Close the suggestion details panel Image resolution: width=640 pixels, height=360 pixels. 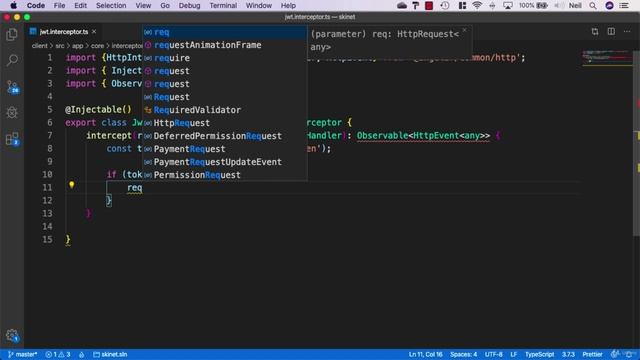(x=464, y=30)
